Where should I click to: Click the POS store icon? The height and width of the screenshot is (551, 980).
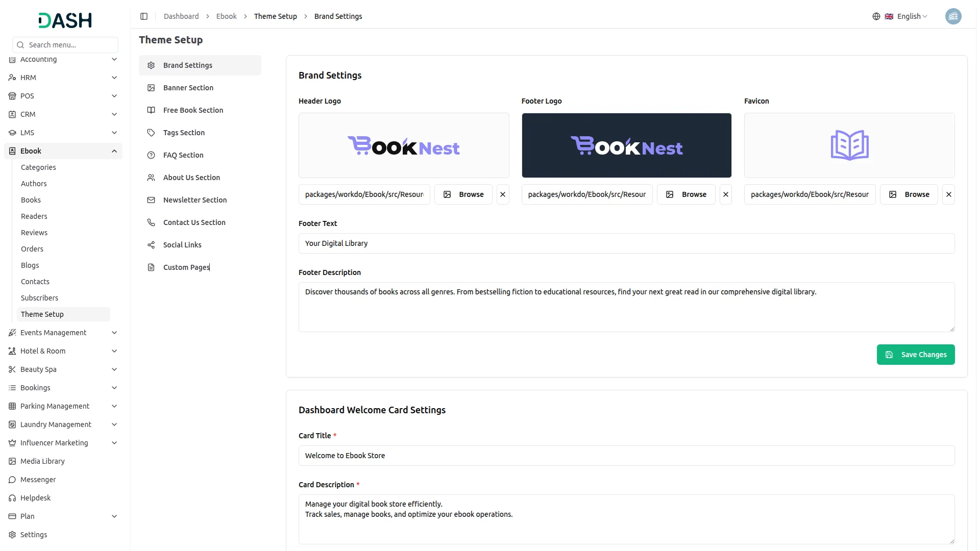click(12, 96)
